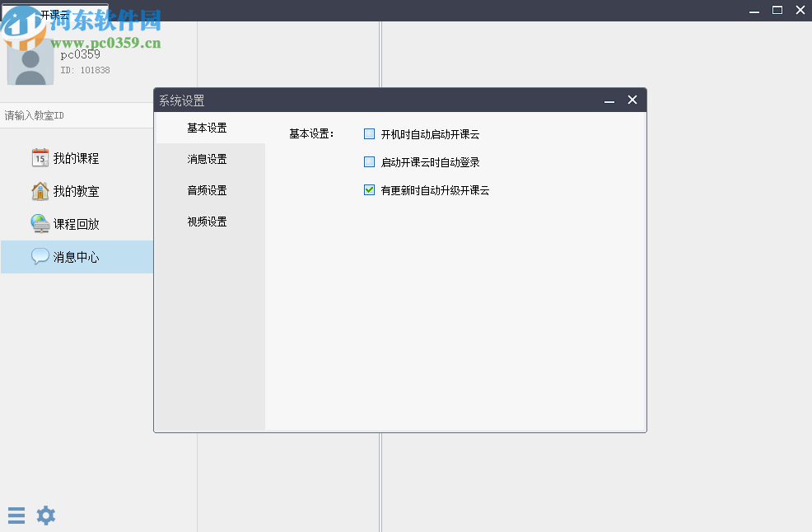
Task: Switch to the 基本设置 tab
Action: coord(208,128)
